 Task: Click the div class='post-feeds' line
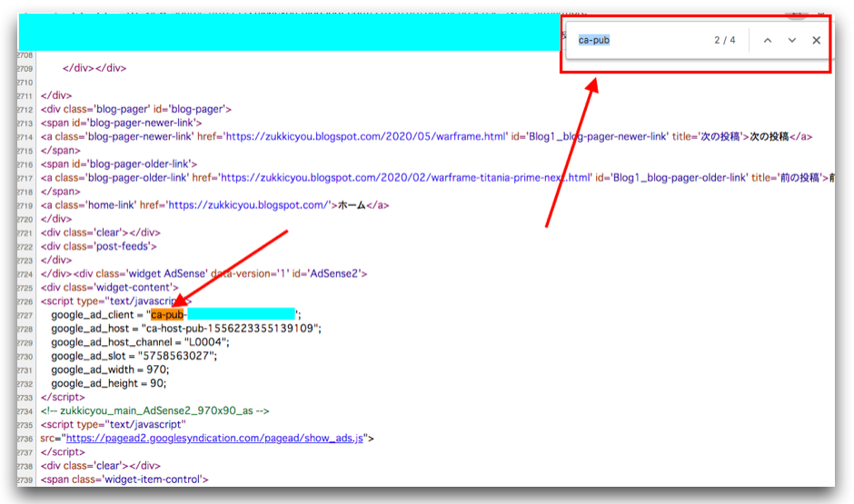(x=99, y=247)
